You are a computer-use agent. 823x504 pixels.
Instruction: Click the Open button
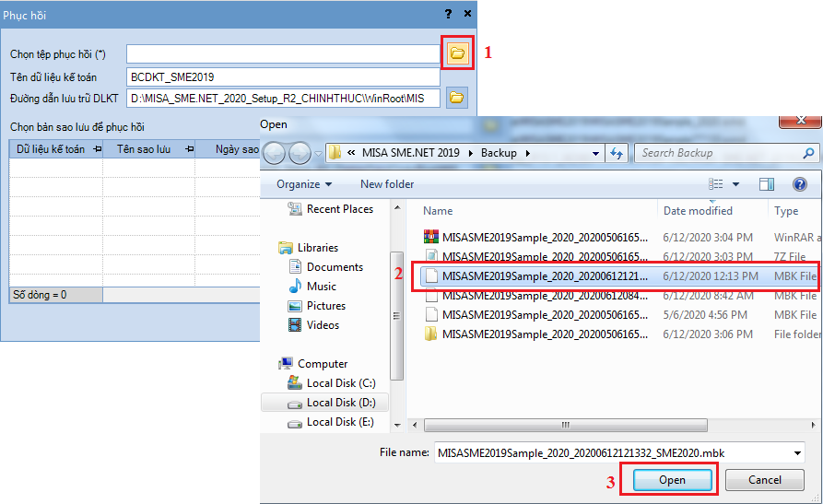(x=673, y=480)
